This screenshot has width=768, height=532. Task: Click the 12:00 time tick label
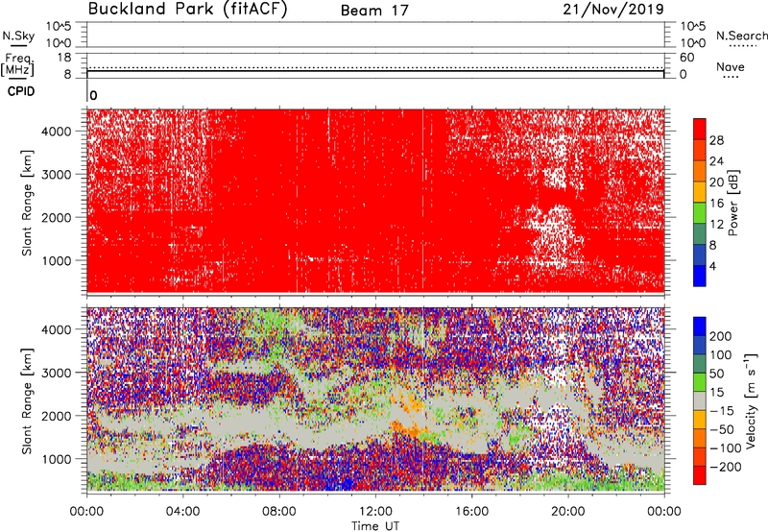click(375, 512)
